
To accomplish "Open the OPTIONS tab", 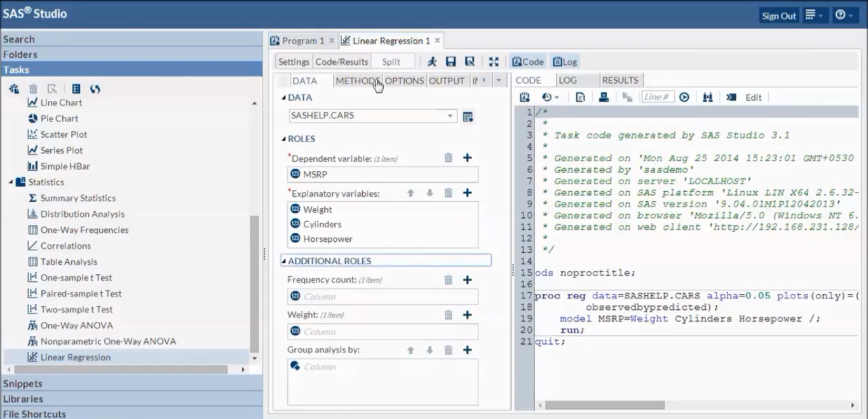I will (404, 81).
